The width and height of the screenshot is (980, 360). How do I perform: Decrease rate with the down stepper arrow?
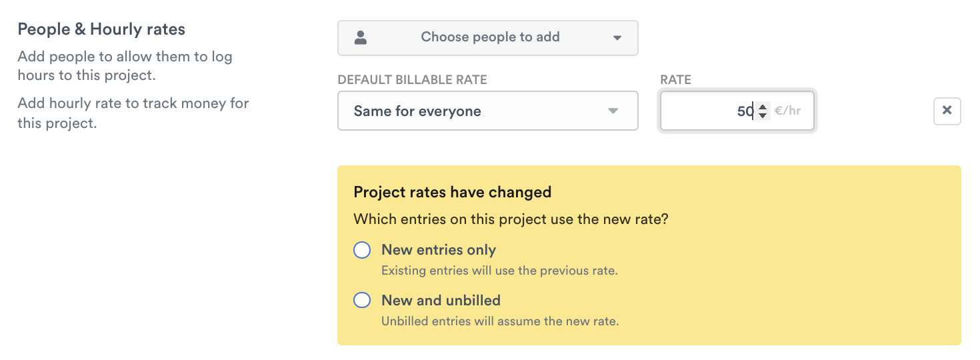[763, 116]
